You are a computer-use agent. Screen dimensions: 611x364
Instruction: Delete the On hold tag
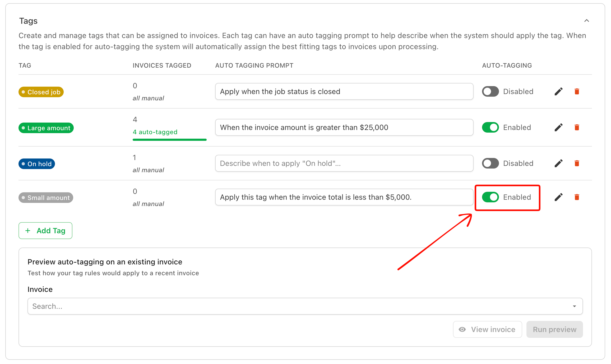(x=577, y=163)
